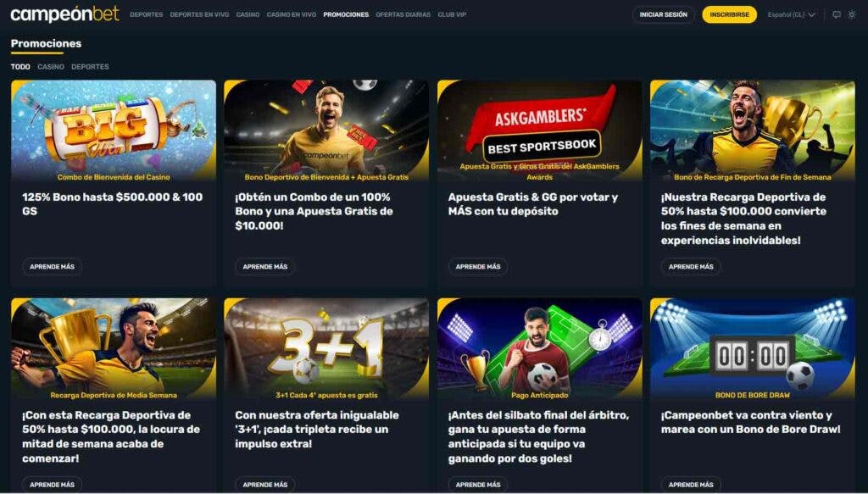This screenshot has height=494, width=868.
Task: Switch to the CASINO promotions tab
Action: tap(51, 66)
